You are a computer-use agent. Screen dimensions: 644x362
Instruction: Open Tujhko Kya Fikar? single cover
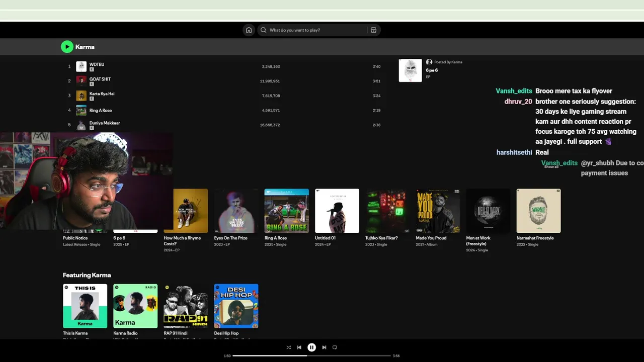(x=387, y=211)
